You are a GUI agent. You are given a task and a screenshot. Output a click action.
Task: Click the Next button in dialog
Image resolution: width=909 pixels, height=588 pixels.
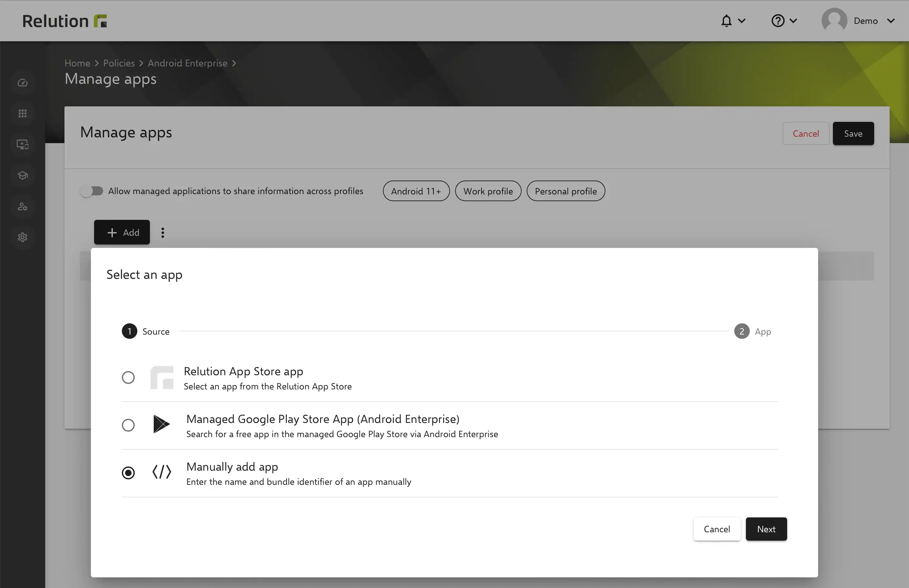pyautogui.click(x=766, y=529)
